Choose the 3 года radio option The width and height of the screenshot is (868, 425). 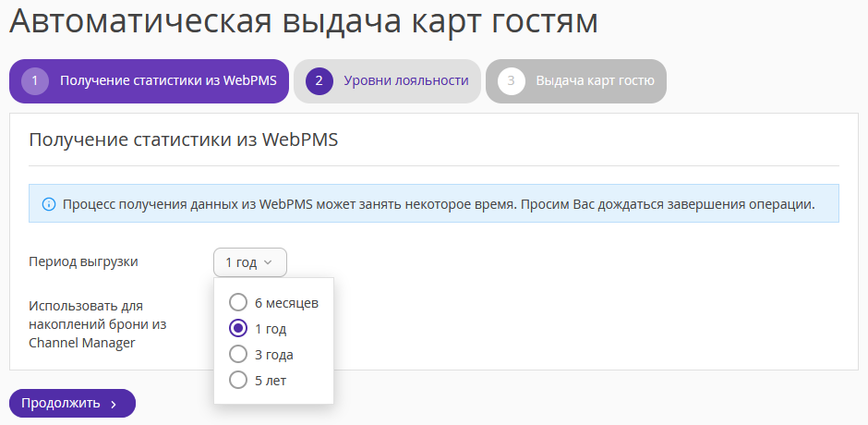click(x=260, y=355)
